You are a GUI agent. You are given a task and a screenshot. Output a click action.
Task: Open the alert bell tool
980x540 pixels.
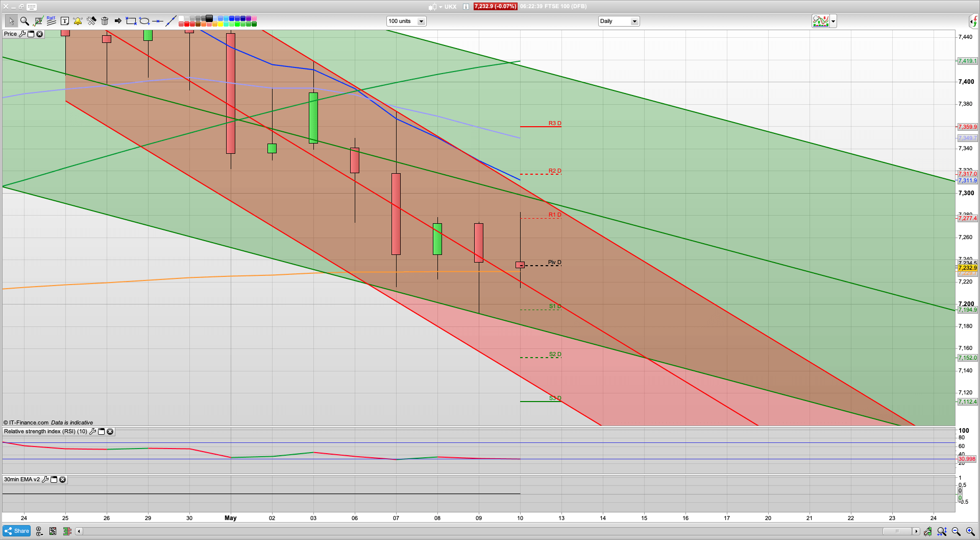pos(78,21)
